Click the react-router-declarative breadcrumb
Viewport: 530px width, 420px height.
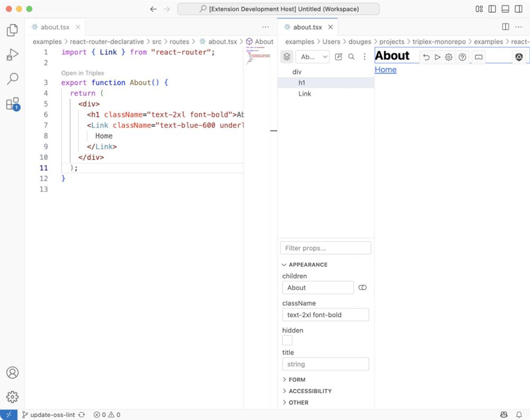[x=107, y=41]
